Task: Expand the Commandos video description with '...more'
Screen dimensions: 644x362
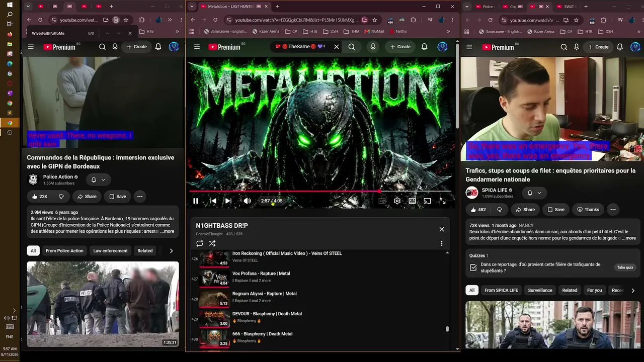Action: [168, 231]
